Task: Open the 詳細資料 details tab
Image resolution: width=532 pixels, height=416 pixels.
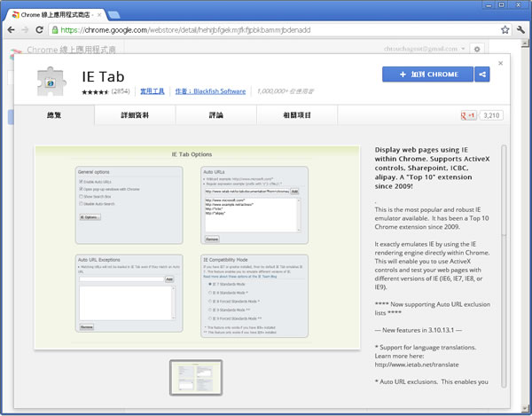Action: click(x=135, y=115)
